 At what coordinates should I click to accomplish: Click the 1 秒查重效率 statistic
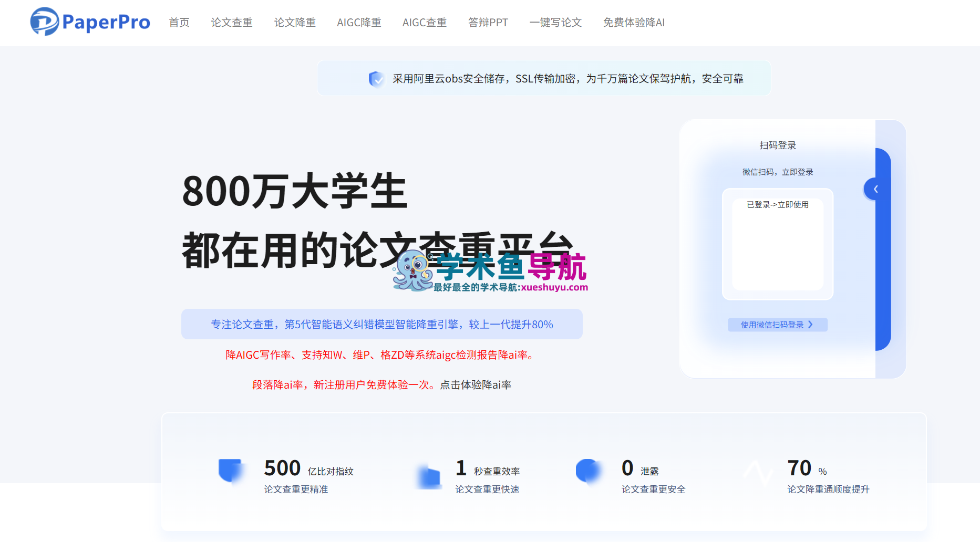pos(488,468)
